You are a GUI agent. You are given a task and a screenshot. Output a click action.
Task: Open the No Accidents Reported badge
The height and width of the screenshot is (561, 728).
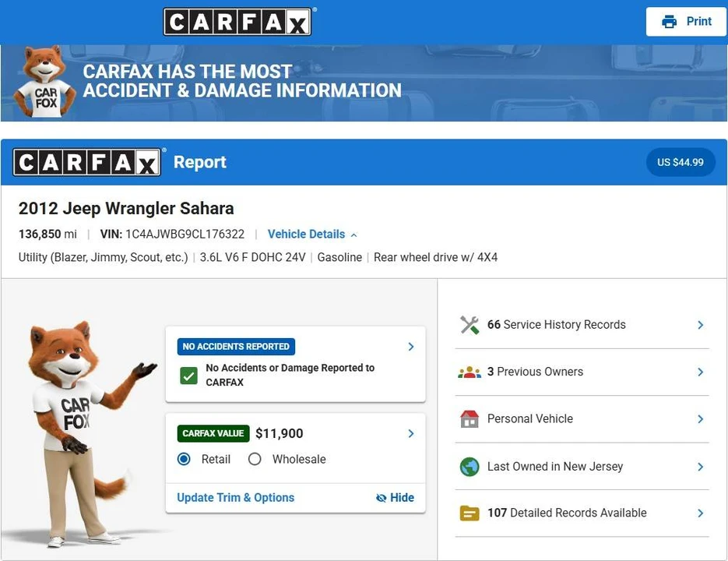(236, 346)
